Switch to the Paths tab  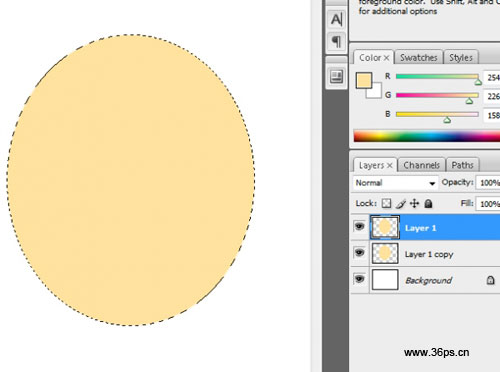pos(462,165)
